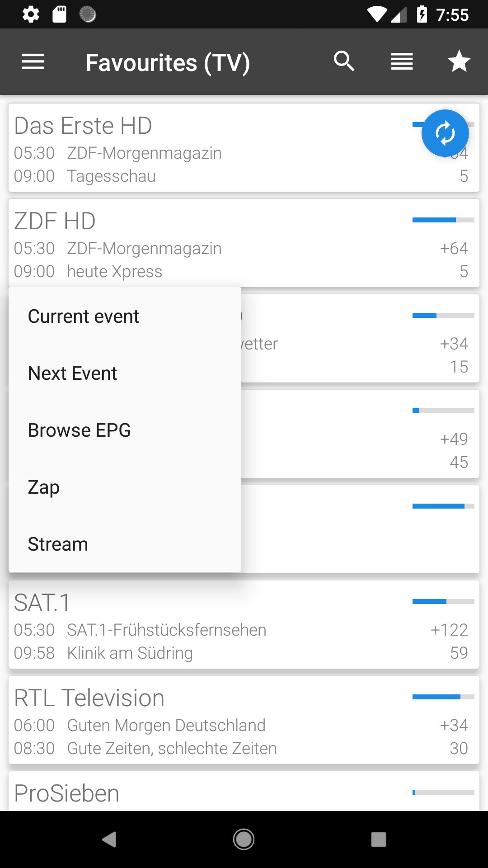Select Browse EPG menu entry

coord(79,430)
